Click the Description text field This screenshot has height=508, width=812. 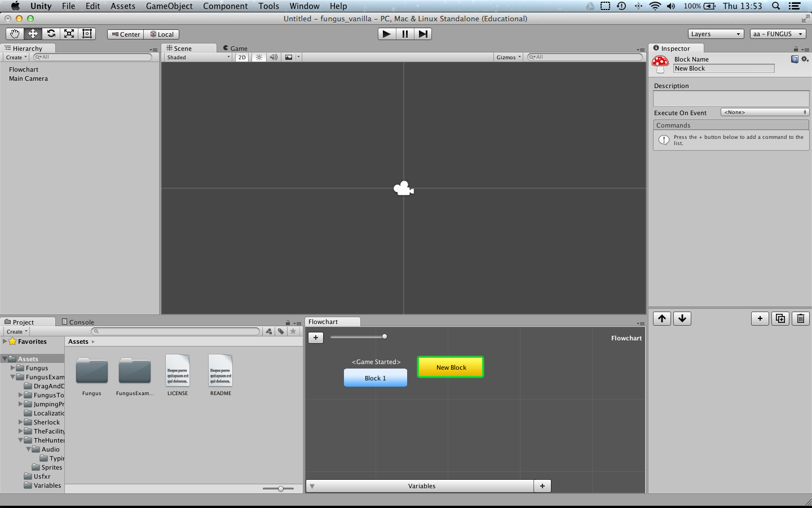coord(731,99)
